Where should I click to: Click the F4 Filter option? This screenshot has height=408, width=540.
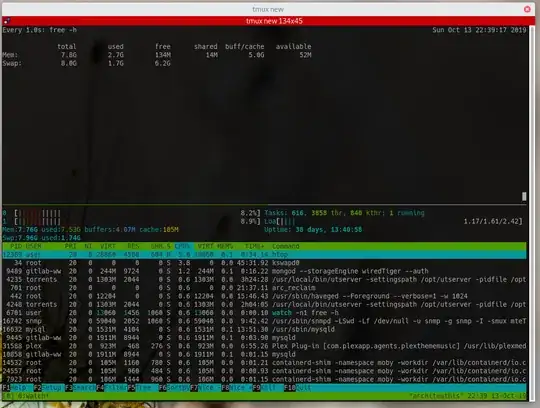[112, 388]
